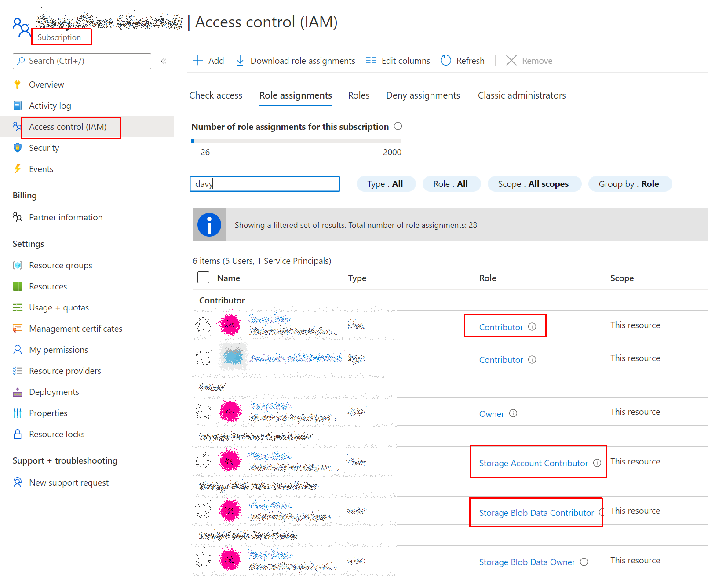Open Resource groups via its cube icon
The width and height of the screenshot is (708, 588).
(x=18, y=265)
